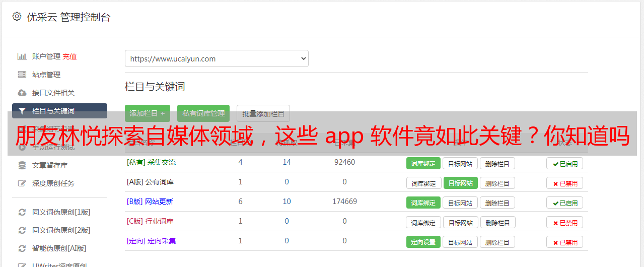Click the 私有词库管理 button
This screenshot has width=644, height=267.
pyautogui.click(x=203, y=113)
